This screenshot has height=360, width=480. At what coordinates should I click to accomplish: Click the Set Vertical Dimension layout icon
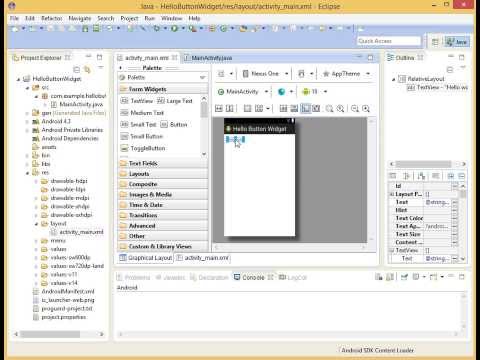point(230,108)
